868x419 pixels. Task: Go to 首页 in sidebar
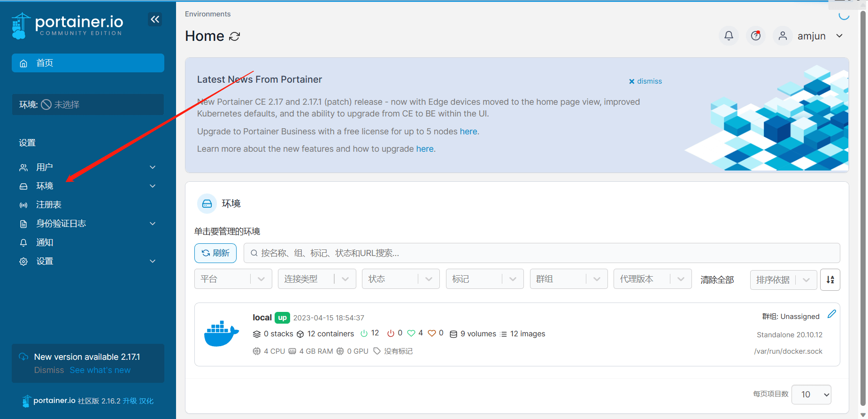pyautogui.click(x=88, y=63)
